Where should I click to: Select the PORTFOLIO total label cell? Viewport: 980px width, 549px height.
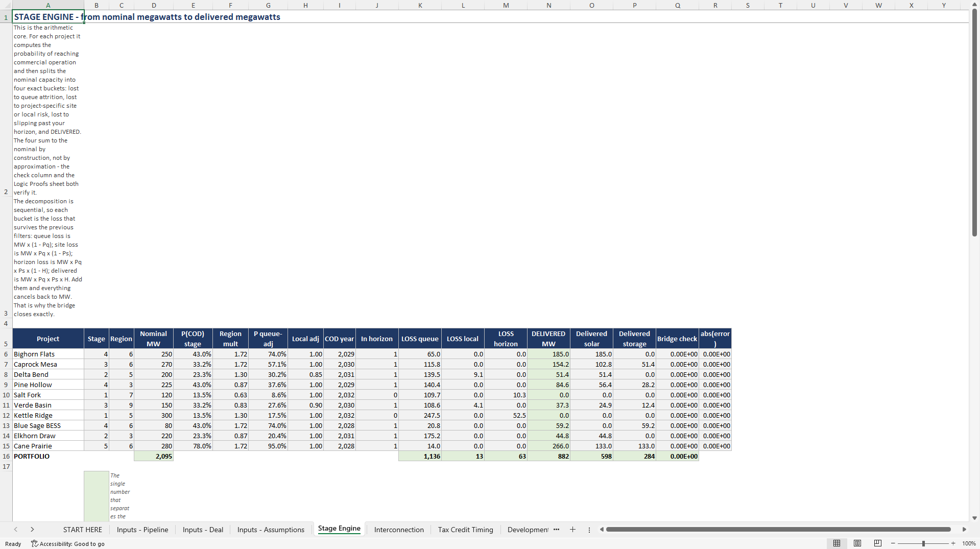point(48,456)
